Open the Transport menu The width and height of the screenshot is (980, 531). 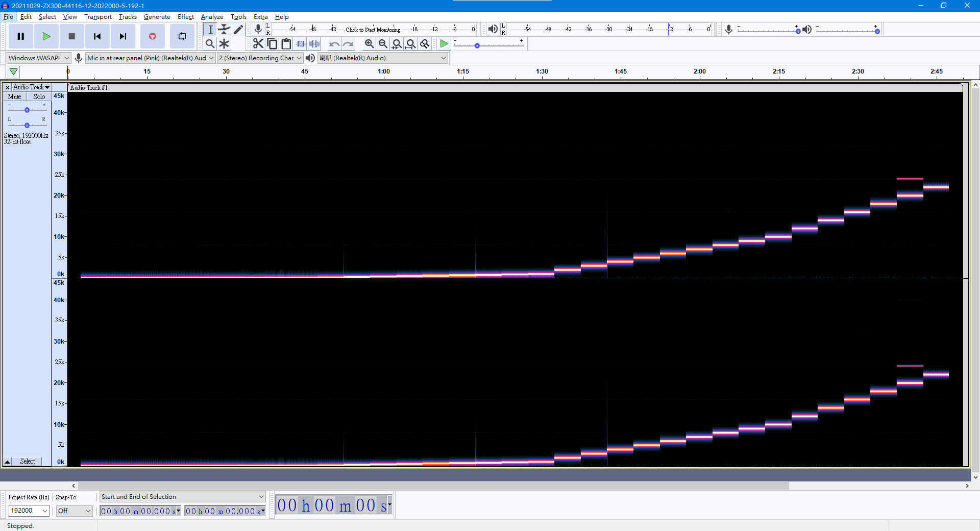pos(98,17)
